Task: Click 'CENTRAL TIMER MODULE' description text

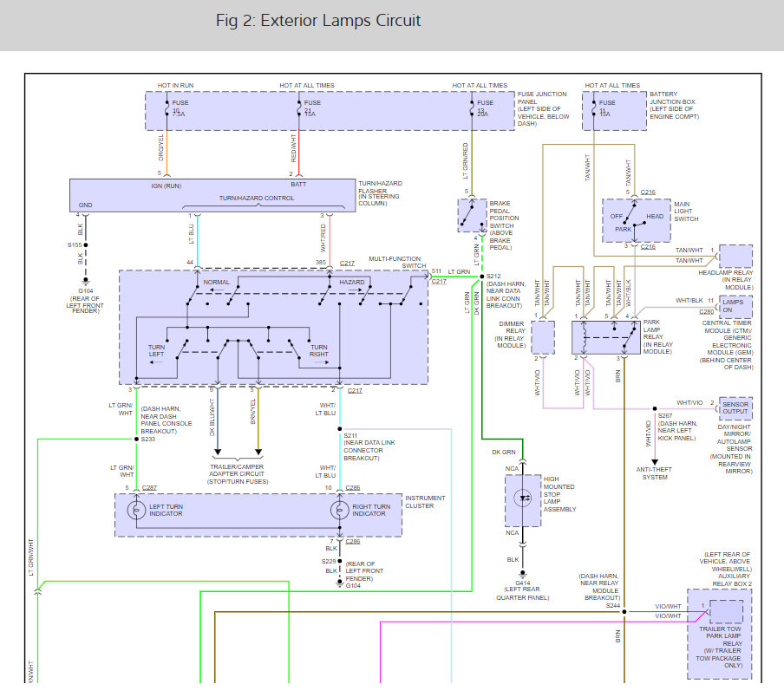Action: [728, 345]
